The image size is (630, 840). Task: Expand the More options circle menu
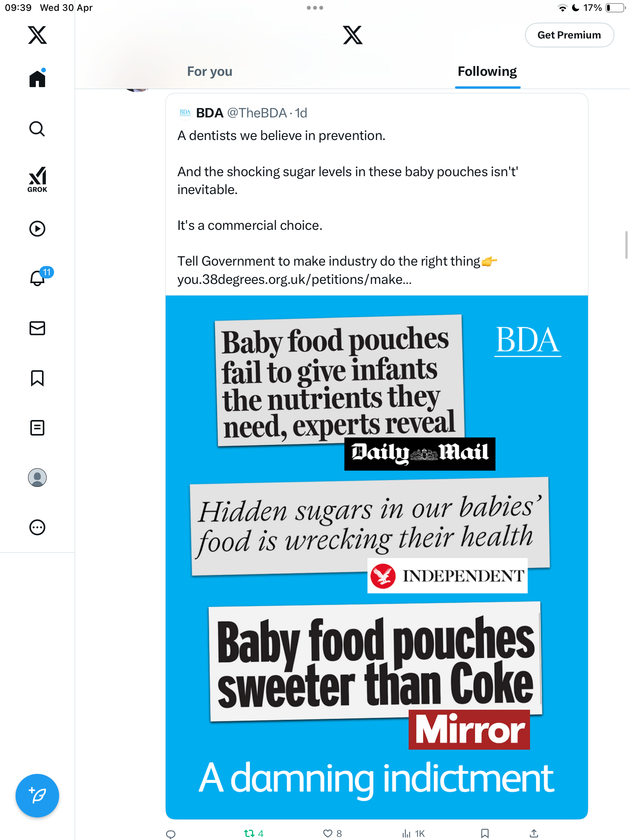pyautogui.click(x=37, y=527)
